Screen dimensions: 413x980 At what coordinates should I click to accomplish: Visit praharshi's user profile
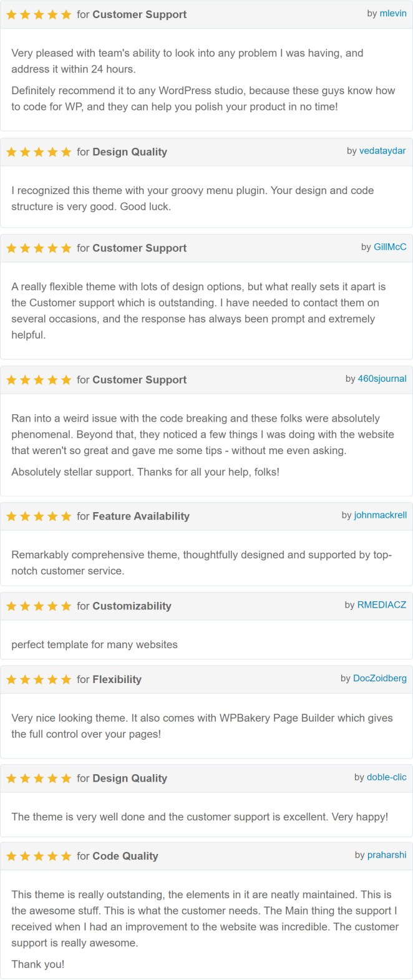(387, 855)
